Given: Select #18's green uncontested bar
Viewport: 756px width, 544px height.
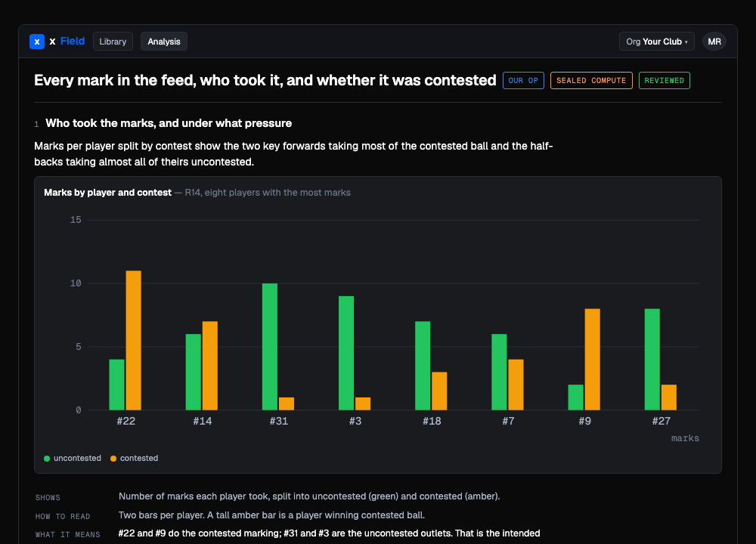Looking at the screenshot, I should coord(423,366).
